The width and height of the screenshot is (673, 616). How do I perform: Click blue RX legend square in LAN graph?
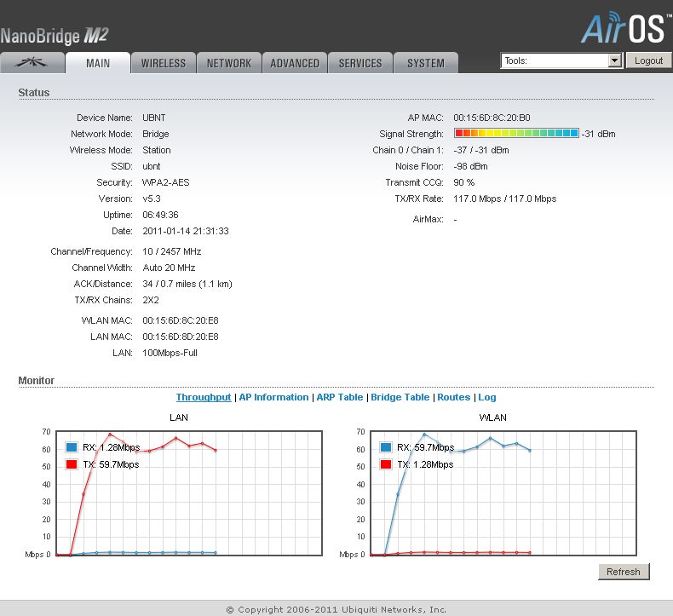(72, 447)
